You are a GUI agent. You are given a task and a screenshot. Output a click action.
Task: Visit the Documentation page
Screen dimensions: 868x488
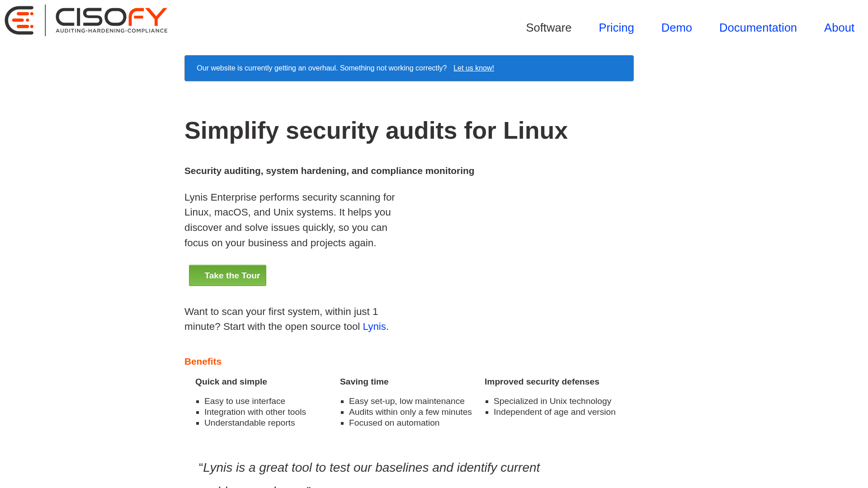758,28
